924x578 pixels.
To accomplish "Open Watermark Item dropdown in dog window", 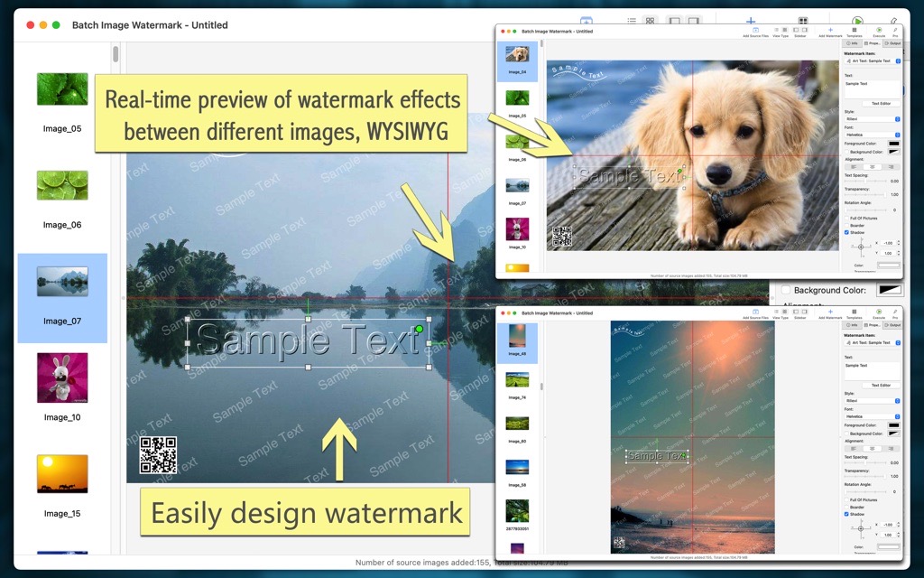I will 873,61.
